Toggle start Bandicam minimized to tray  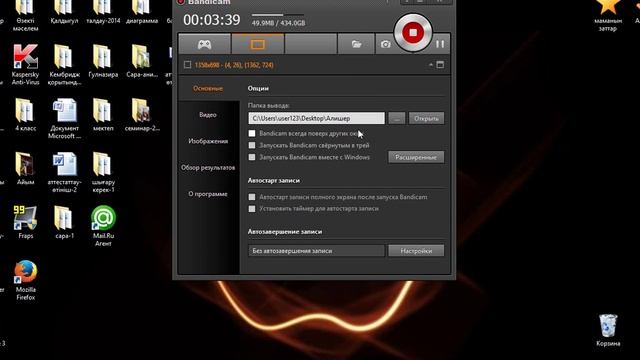(252, 145)
